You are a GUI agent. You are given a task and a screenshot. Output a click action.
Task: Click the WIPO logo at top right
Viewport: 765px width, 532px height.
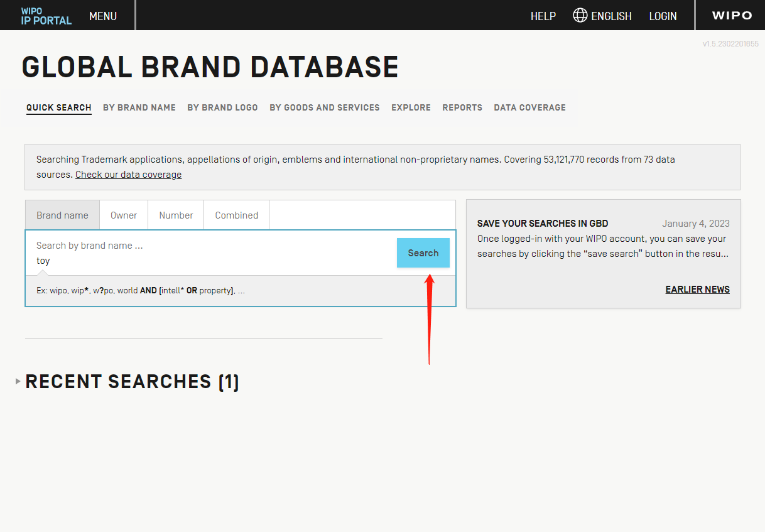click(x=732, y=16)
